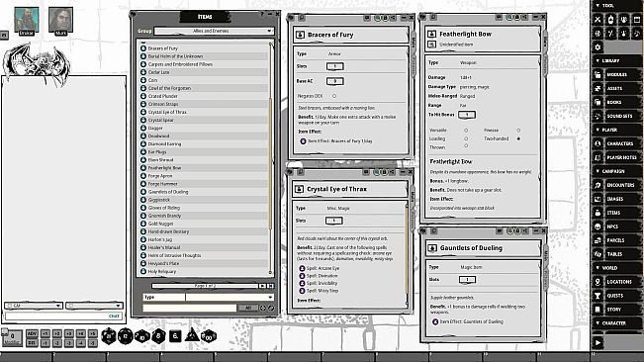Open the calendar tool icon

click(x=637, y=20)
